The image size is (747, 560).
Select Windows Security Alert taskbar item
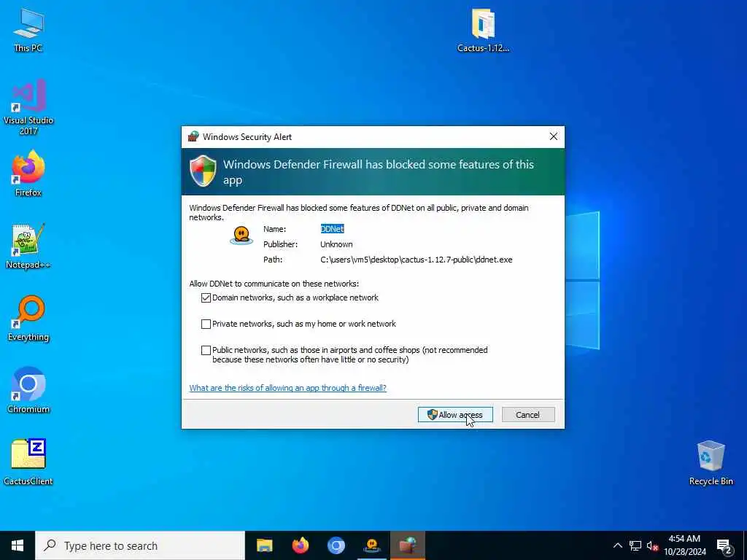[x=408, y=545]
